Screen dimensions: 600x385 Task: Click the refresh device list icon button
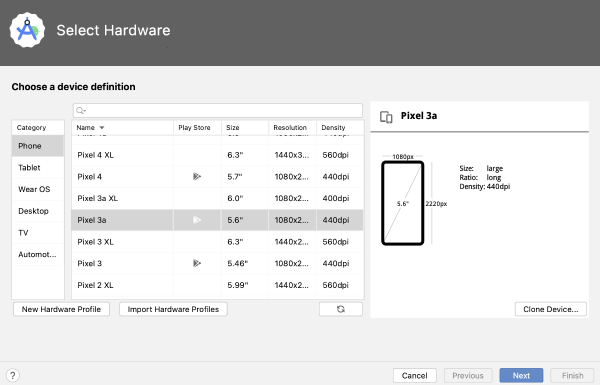tap(341, 309)
